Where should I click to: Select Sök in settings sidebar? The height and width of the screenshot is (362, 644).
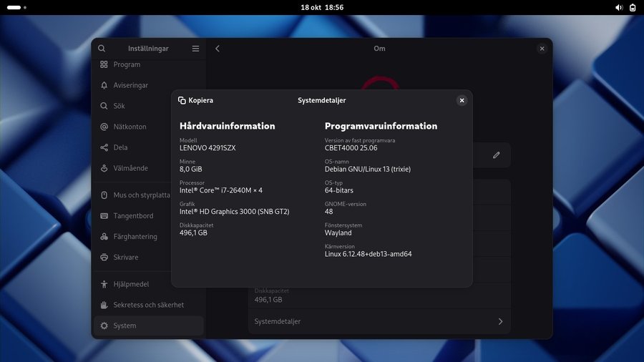pos(119,106)
